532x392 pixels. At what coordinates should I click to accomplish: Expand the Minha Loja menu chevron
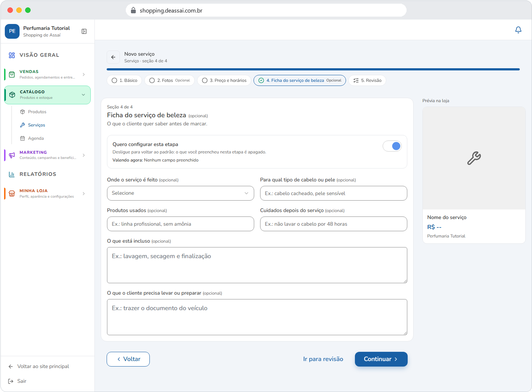84,194
